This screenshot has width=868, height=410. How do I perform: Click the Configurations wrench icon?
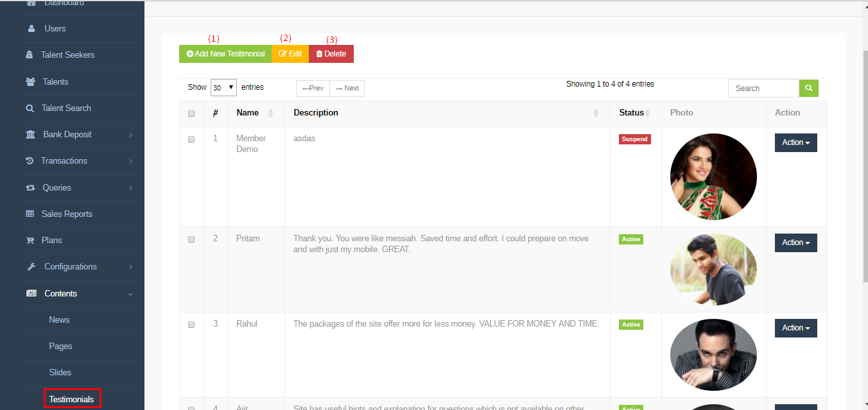click(30, 267)
